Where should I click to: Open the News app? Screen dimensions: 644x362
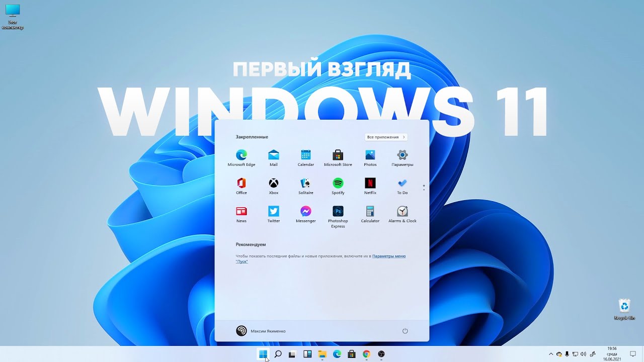coord(242,214)
